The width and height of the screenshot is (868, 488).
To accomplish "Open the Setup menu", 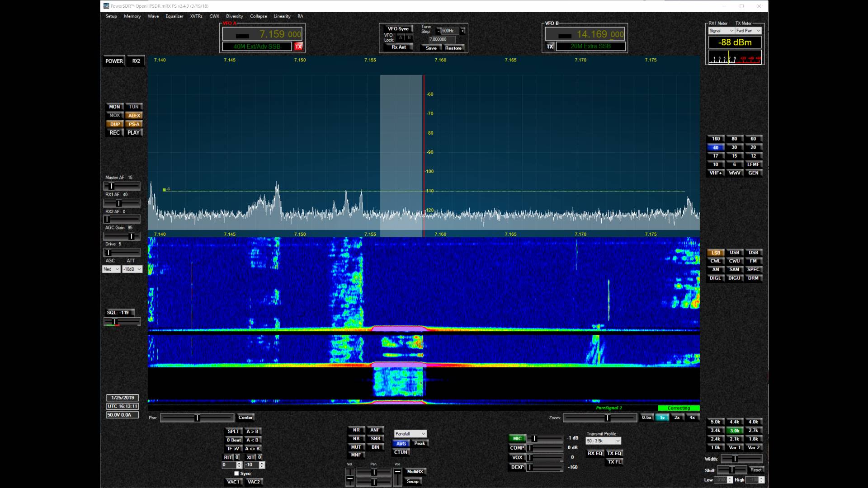I will coord(111,16).
